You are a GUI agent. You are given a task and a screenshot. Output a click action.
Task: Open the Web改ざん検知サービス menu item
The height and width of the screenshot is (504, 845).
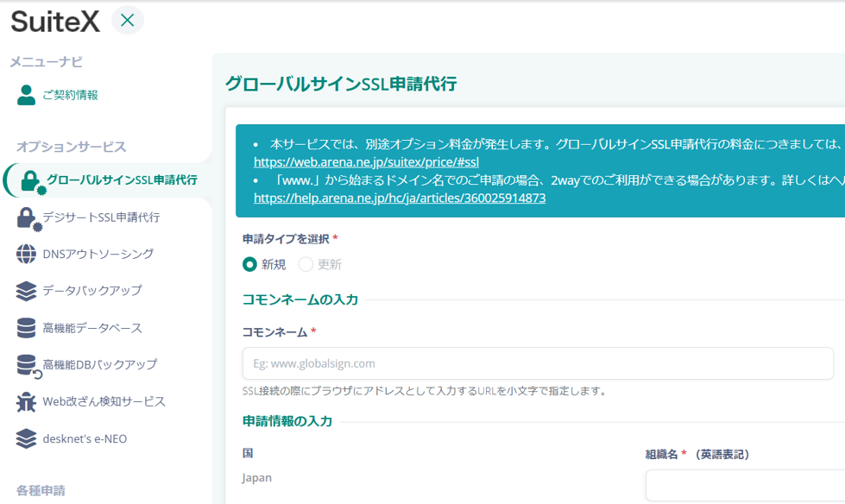(104, 401)
